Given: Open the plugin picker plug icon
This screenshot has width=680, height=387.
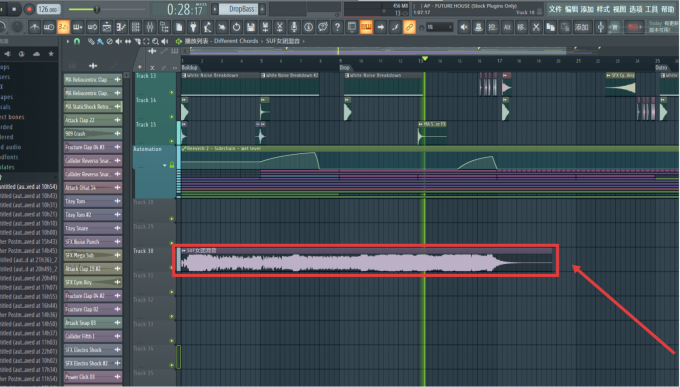Looking at the screenshot, I should click(193, 27).
